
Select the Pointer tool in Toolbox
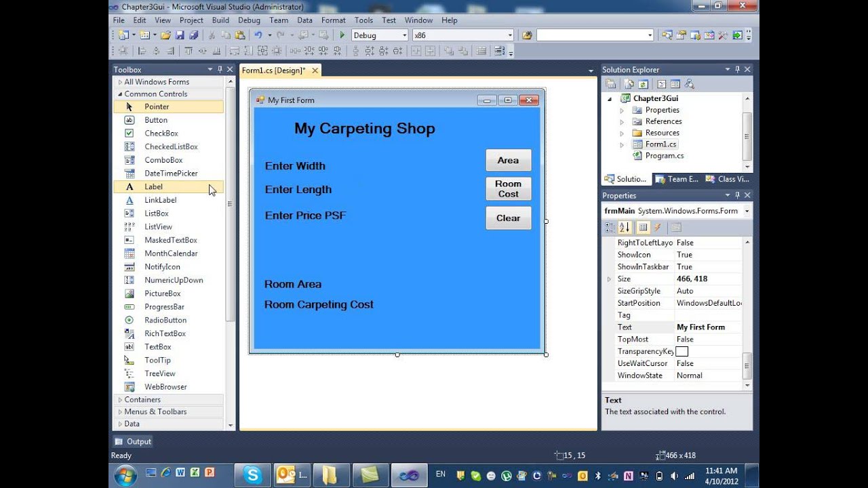click(x=168, y=106)
